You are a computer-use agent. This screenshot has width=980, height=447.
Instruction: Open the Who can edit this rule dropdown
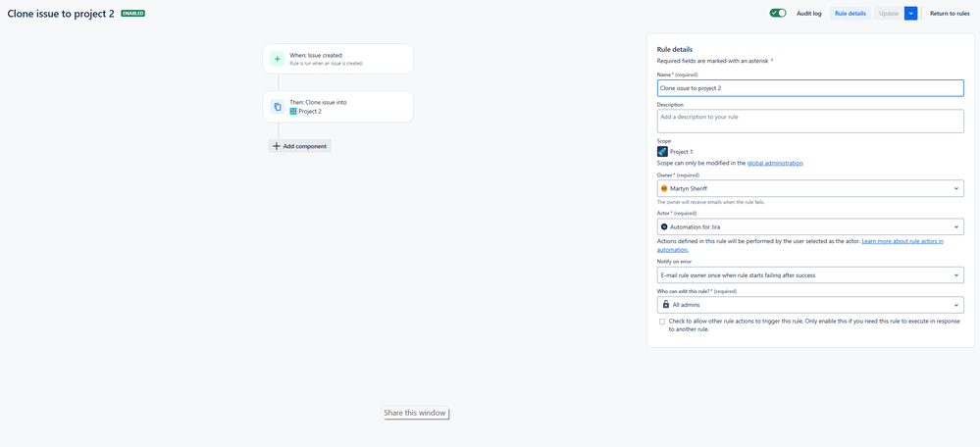[810, 305]
